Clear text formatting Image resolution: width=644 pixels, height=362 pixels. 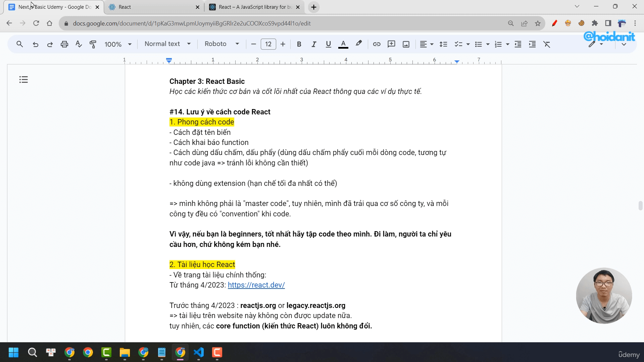click(547, 44)
